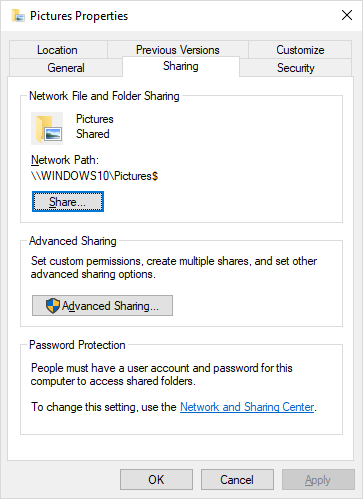363x499 pixels.
Task: Click the \\WINDOWS10\Pictures$ network path text
Action: (x=94, y=176)
